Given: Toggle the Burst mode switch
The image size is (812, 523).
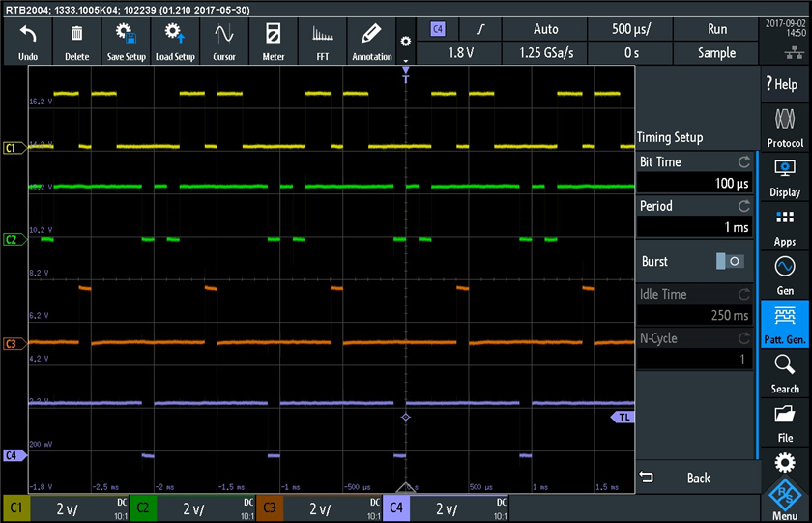Looking at the screenshot, I should (730, 261).
